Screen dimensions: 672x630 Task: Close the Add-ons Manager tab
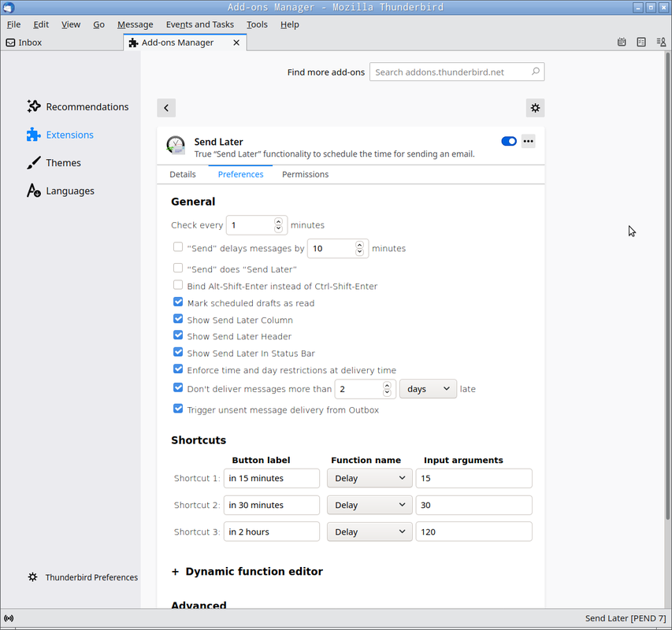click(236, 43)
